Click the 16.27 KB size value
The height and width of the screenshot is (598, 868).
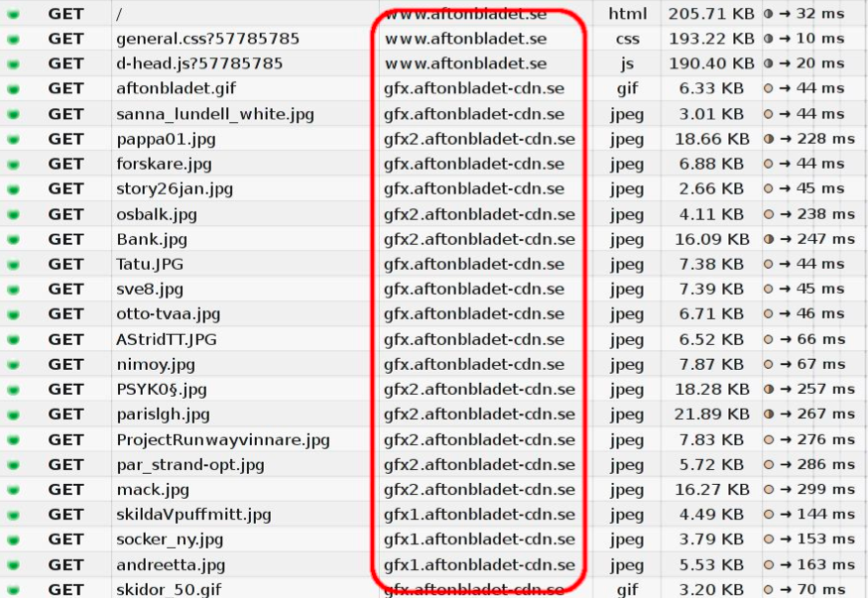click(712, 490)
